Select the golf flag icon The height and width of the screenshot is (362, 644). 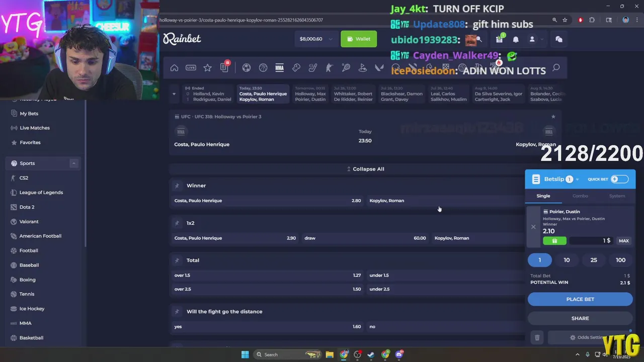(x=362, y=68)
